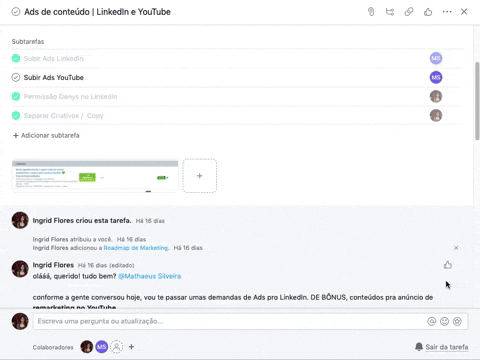
Task: Add a collaborator with the plus icon
Action: click(x=131, y=347)
